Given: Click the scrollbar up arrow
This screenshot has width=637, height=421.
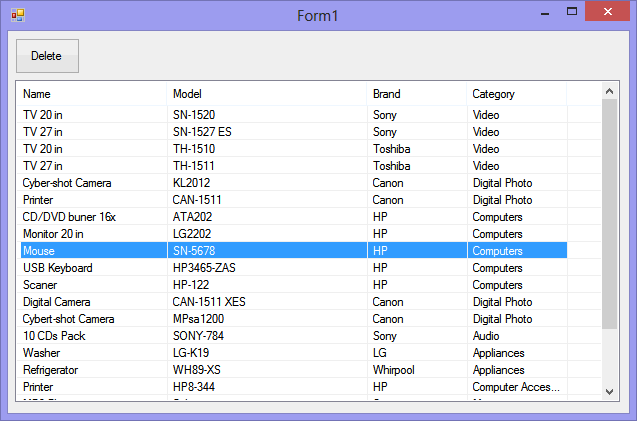Looking at the screenshot, I should click(x=609, y=91).
